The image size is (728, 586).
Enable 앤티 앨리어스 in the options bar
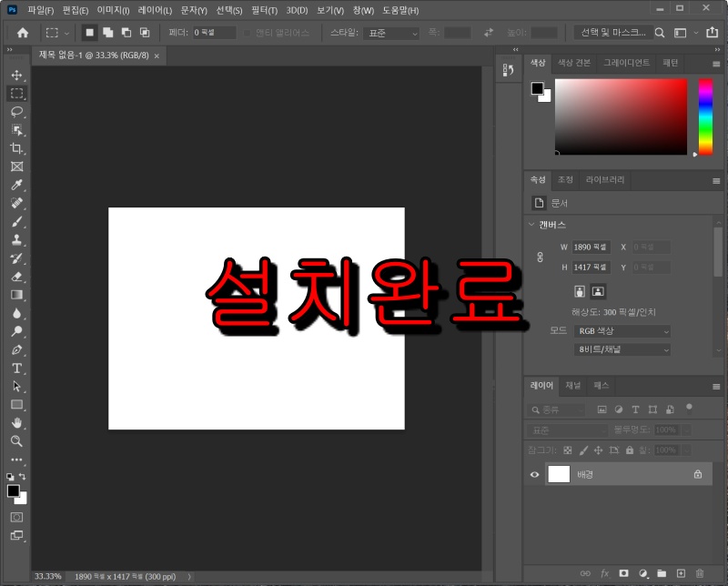point(246,32)
